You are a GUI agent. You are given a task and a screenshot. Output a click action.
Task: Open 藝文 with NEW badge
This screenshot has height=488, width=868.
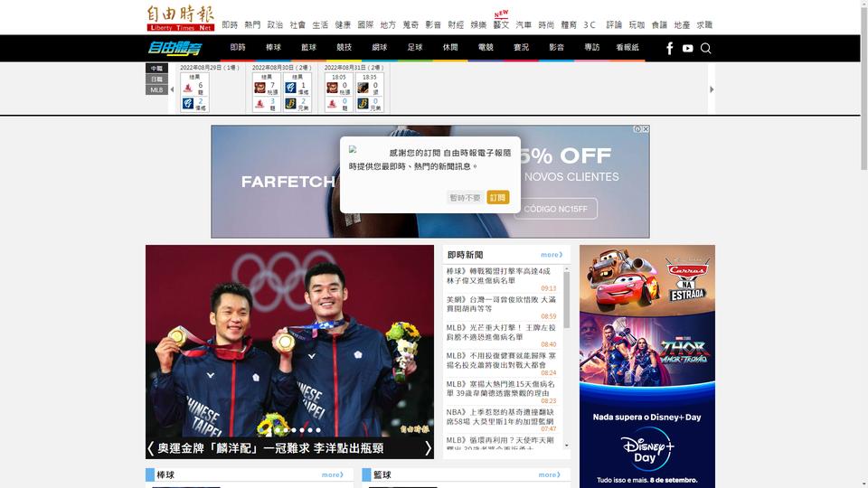tap(501, 25)
